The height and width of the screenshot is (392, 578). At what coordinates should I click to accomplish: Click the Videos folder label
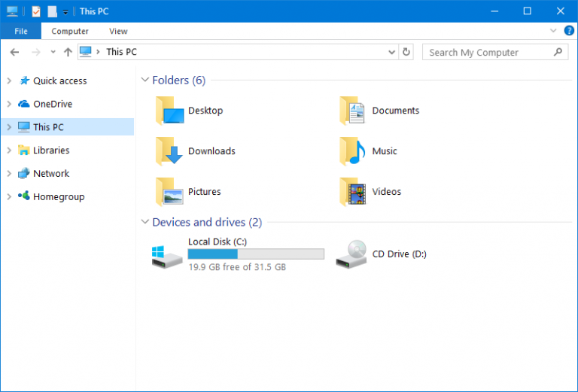[x=386, y=192]
